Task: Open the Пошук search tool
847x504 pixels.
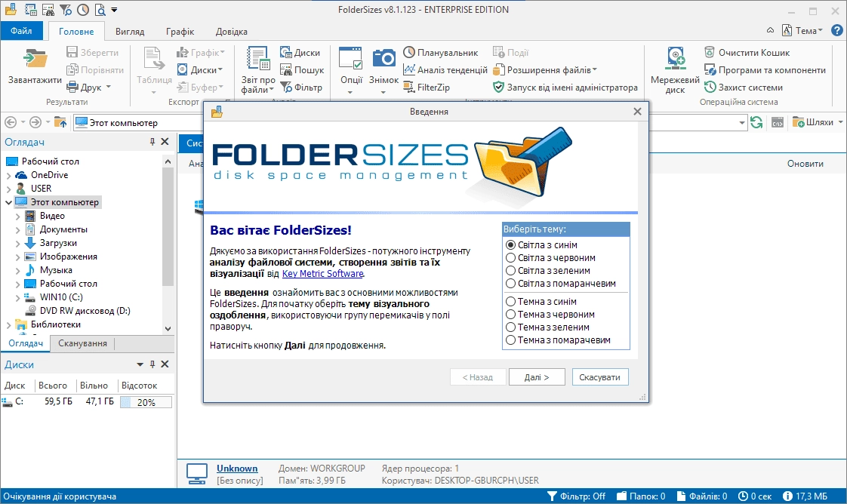Action: pos(302,69)
